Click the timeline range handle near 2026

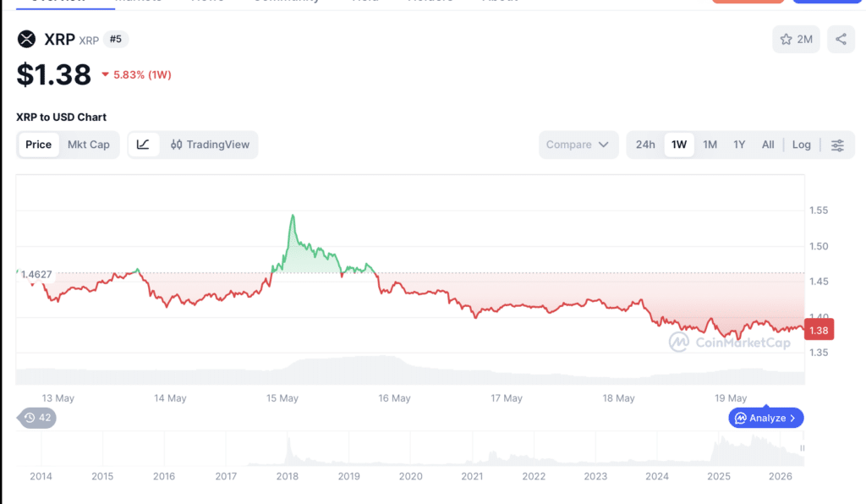(x=802, y=448)
